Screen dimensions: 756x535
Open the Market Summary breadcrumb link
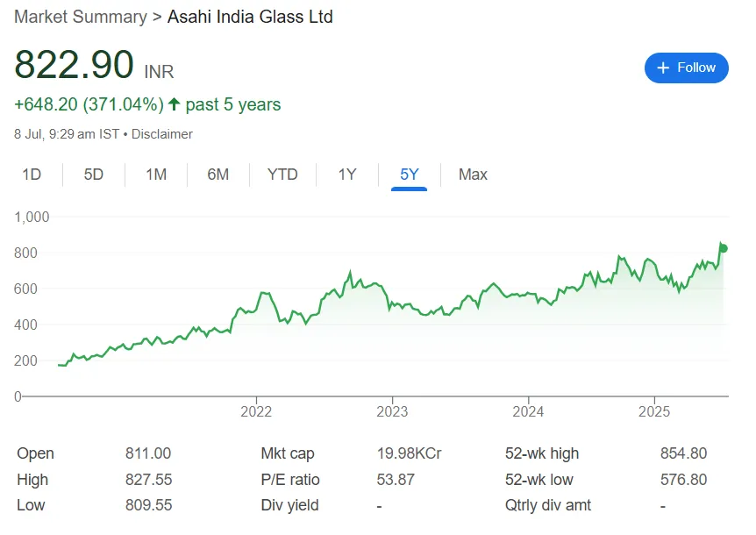(x=80, y=17)
